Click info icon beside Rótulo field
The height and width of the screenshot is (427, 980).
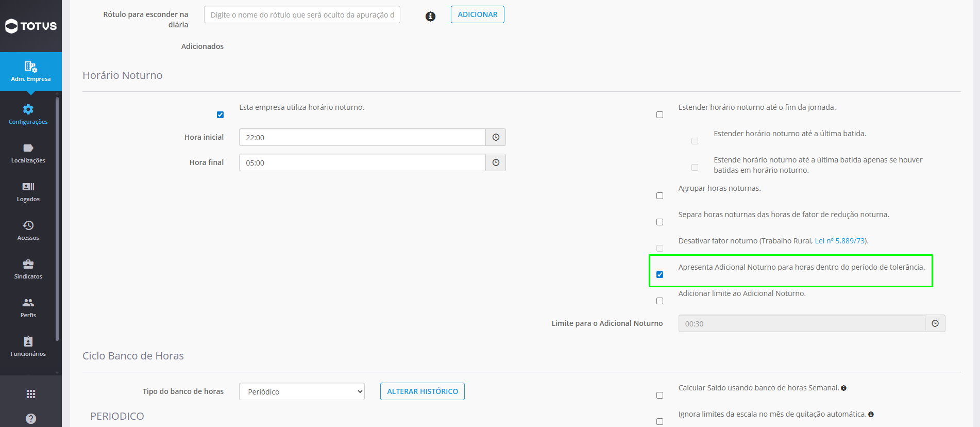click(x=430, y=17)
